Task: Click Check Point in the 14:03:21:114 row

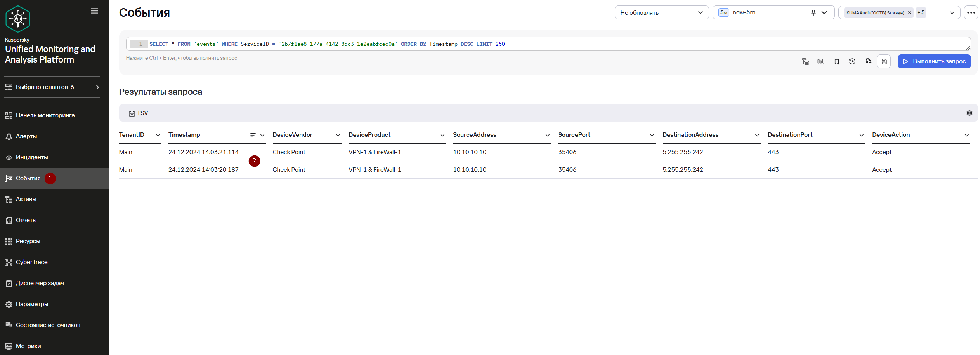Action: (x=289, y=152)
